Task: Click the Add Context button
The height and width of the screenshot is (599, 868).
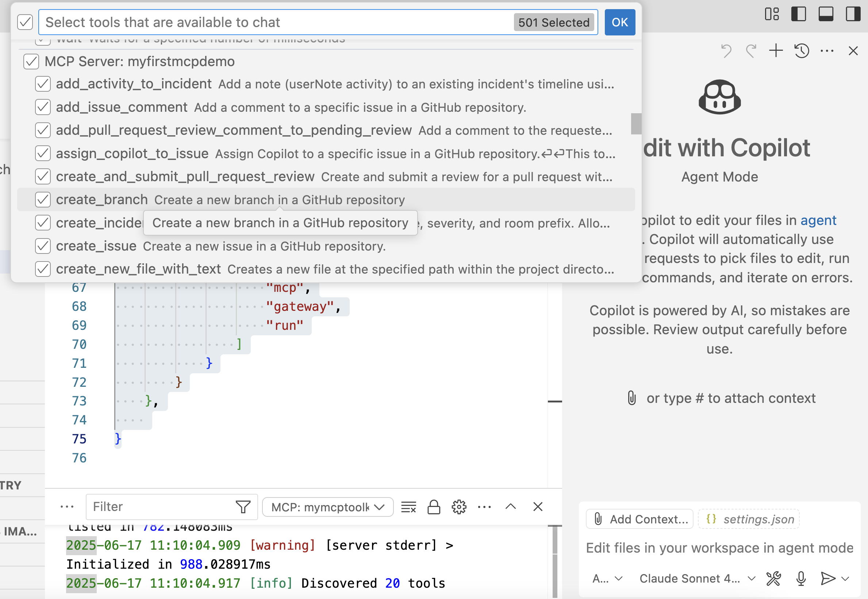Action: point(640,519)
